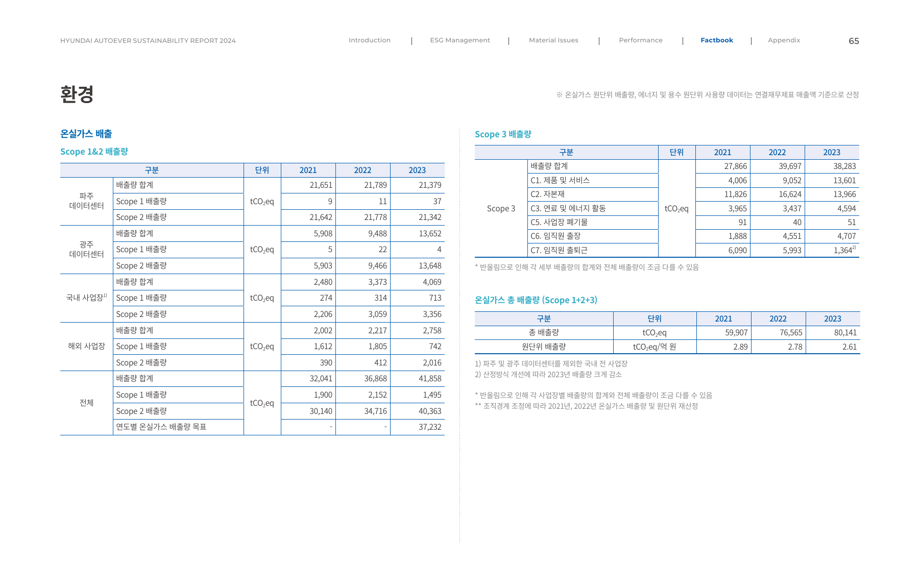The image size is (920, 588).
Task: Open the Material Issues tab
Action: click(x=553, y=40)
